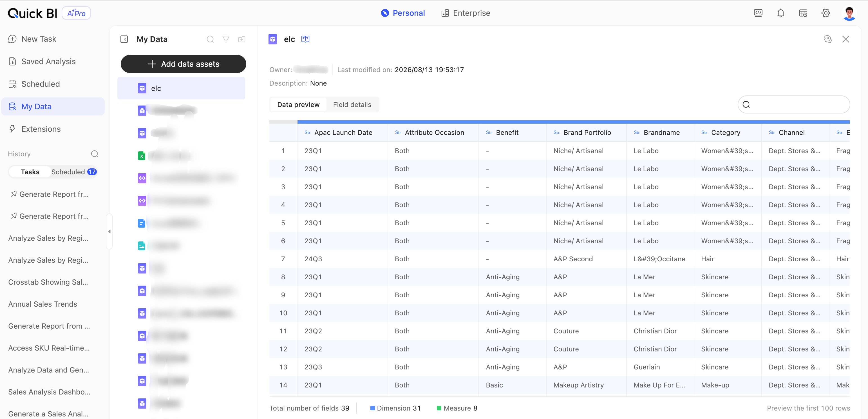Click the Brandname column header
Image resolution: width=868 pixels, height=419 pixels.
pos(660,133)
